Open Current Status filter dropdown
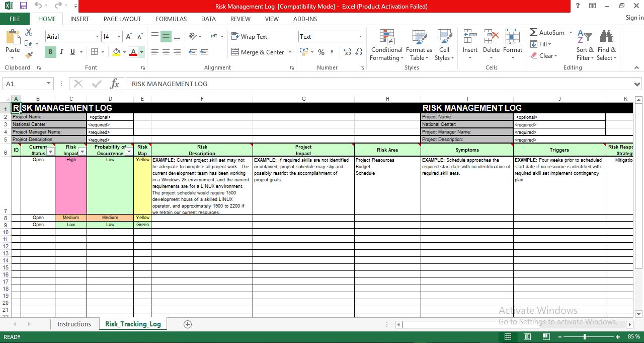Image resolution: width=644 pixels, height=343 pixels. coord(50,152)
